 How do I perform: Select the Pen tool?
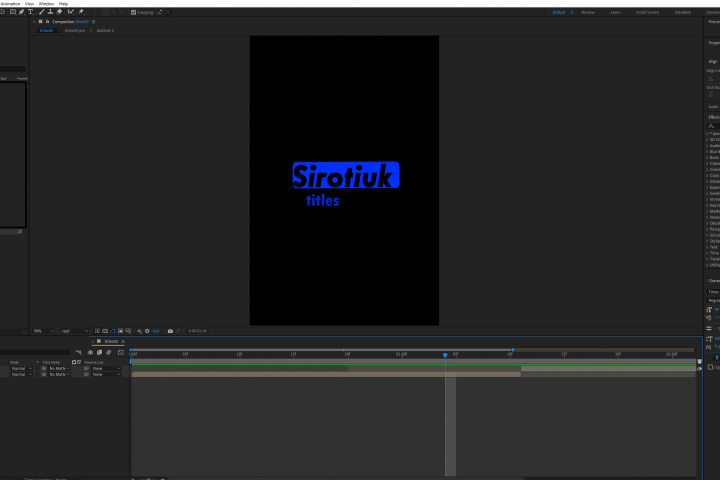pyautogui.click(x=22, y=12)
